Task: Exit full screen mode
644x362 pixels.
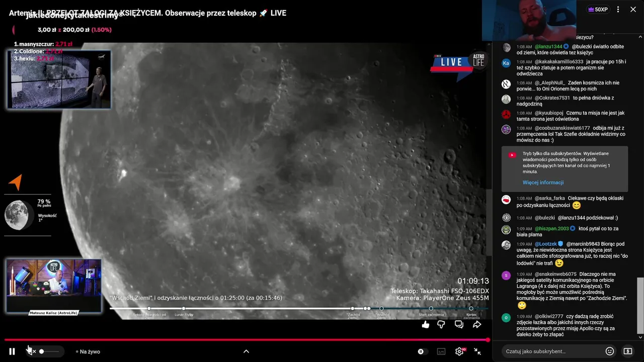Action: click(477, 351)
